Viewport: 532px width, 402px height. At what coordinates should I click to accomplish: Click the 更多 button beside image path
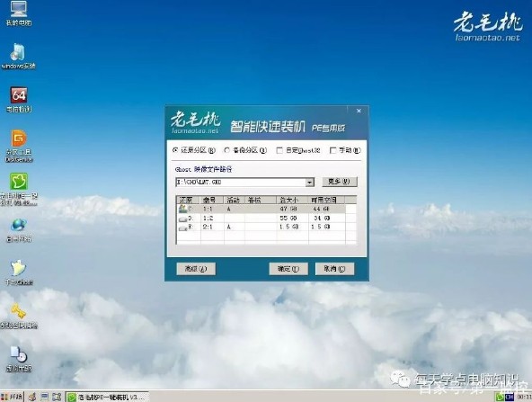[x=340, y=182]
